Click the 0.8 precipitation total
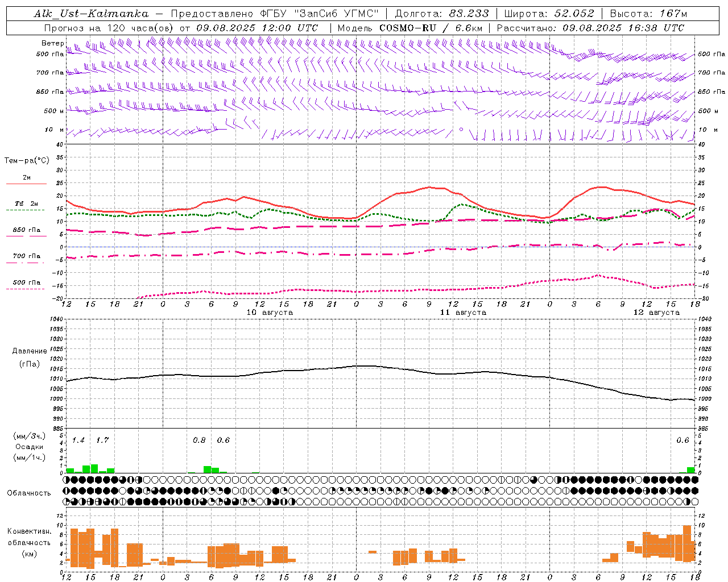The image size is (728, 582). [200, 440]
